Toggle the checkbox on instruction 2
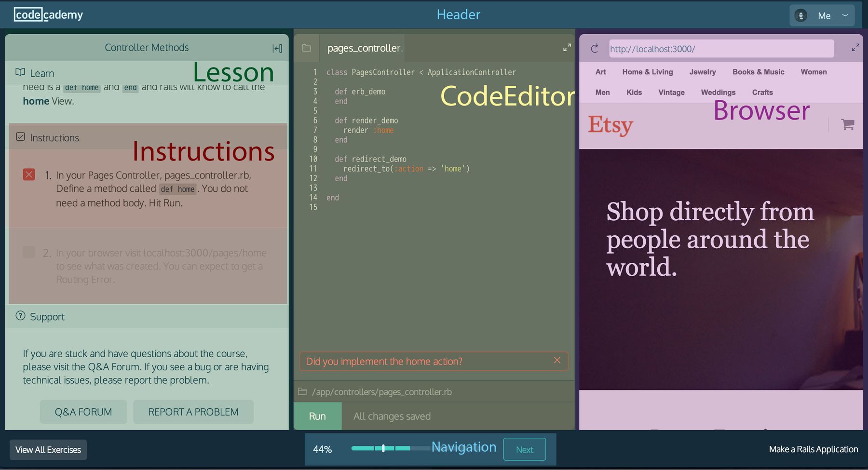The height and width of the screenshot is (470, 868). (29, 252)
